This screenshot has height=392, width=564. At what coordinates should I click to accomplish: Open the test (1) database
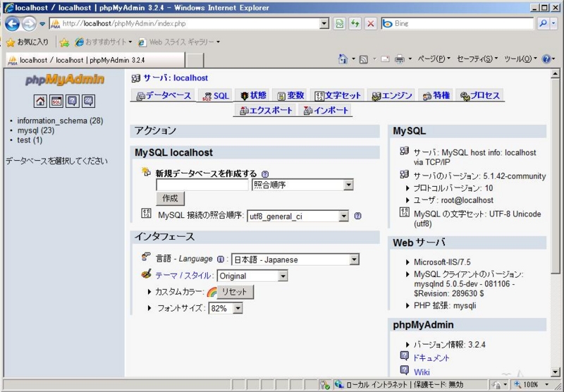(x=30, y=140)
